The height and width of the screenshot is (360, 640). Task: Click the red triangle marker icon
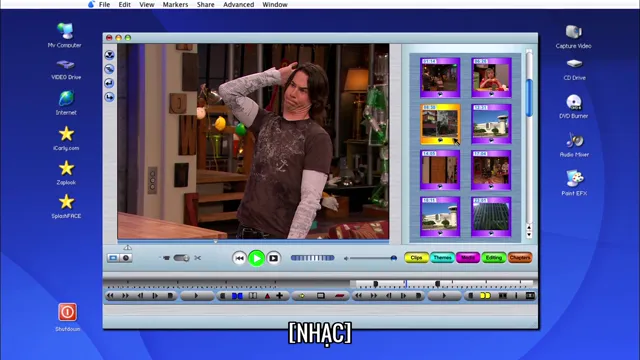[x=267, y=296]
